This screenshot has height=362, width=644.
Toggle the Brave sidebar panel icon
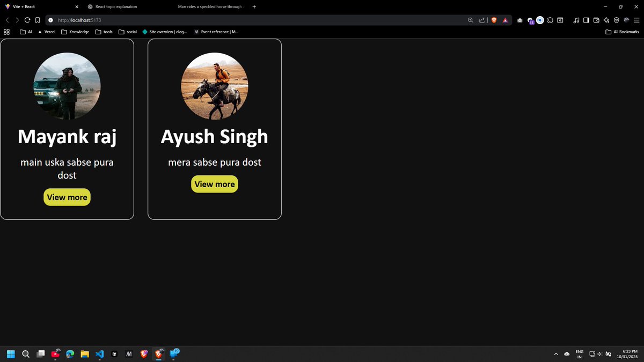587,20
